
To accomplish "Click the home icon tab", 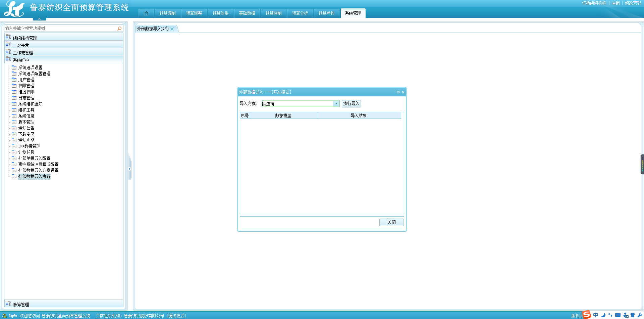I will [146, 13].
